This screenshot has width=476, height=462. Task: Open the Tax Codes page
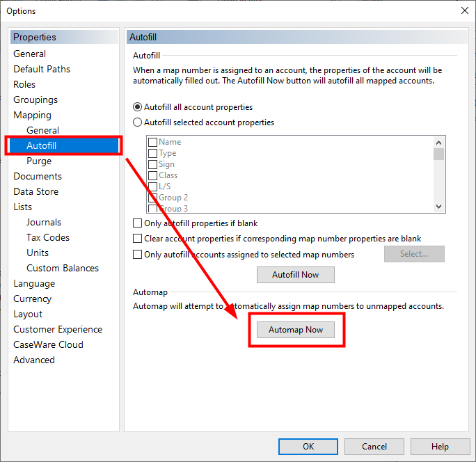pyautogui.click(x=48, y=237)
